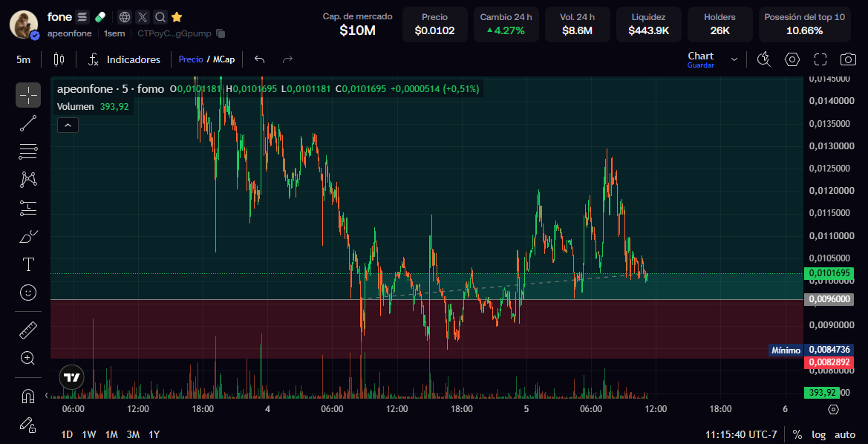Switch chart to Precio mode
Viewport: 868px width, 444px height.
(x=190, y=59)
